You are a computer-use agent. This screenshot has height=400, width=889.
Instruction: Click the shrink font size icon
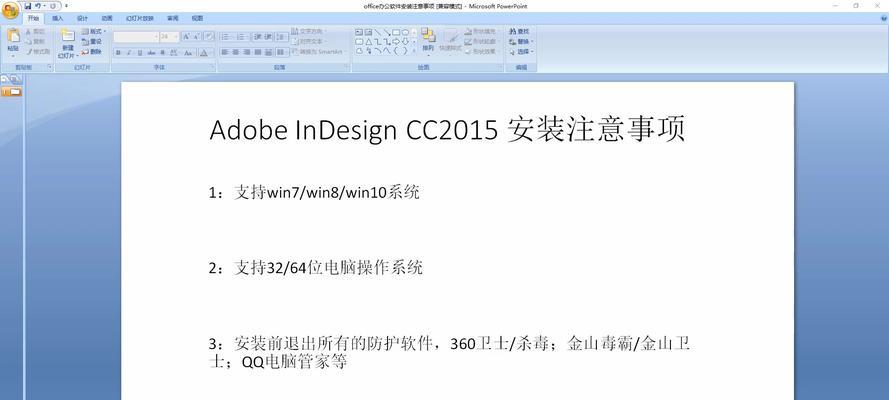[x=196, y=37]
